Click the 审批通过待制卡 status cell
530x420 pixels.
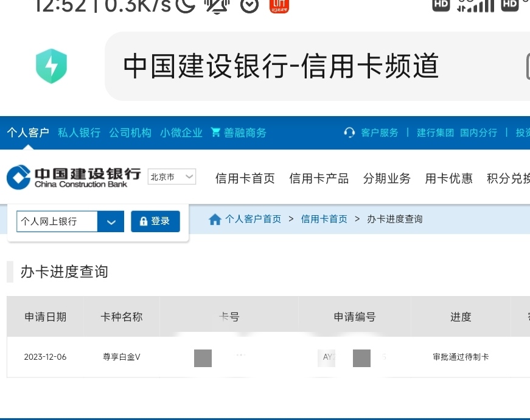[461, 357]
